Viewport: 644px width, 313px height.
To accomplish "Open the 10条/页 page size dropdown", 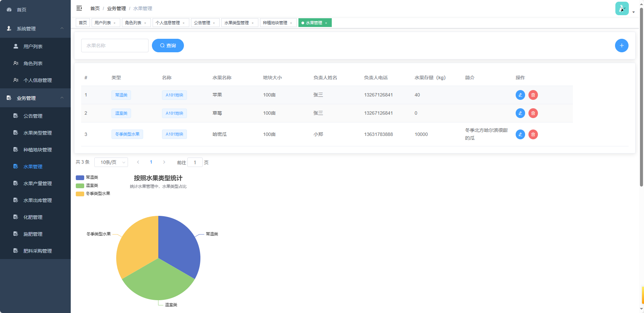I will pyautogui.click(x=111, y=162).
